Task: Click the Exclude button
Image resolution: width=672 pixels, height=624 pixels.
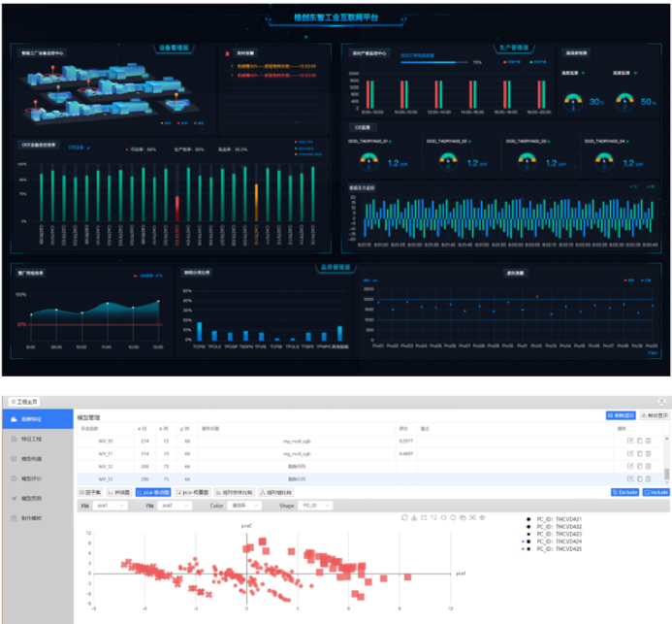Action: [624, 492]
